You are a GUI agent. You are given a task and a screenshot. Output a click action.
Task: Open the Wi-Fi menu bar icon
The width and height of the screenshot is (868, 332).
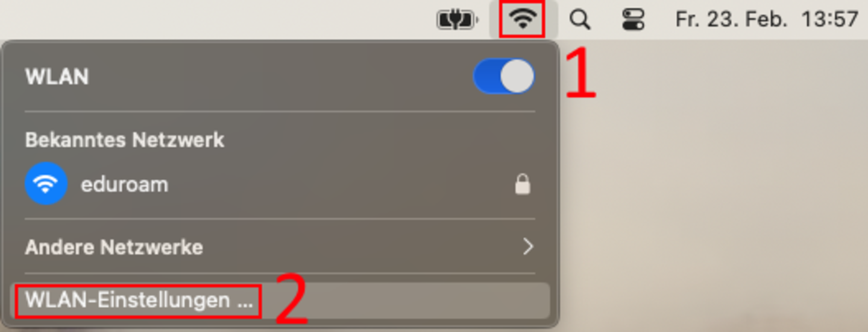pos(523,19)
